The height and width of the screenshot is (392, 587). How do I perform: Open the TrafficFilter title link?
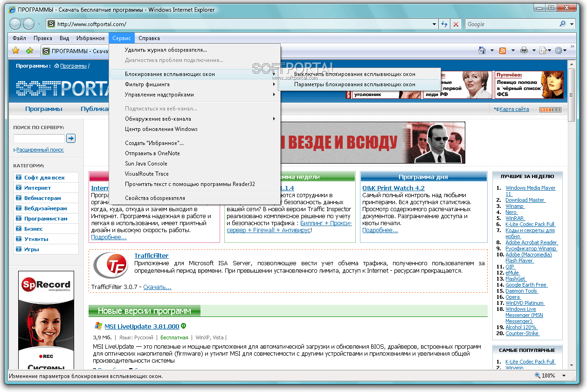pos(152,255)
